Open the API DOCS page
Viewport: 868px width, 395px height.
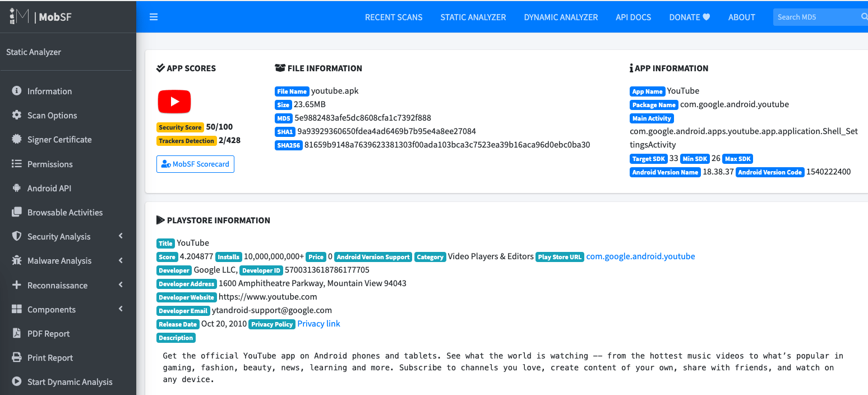click(633, 17)
